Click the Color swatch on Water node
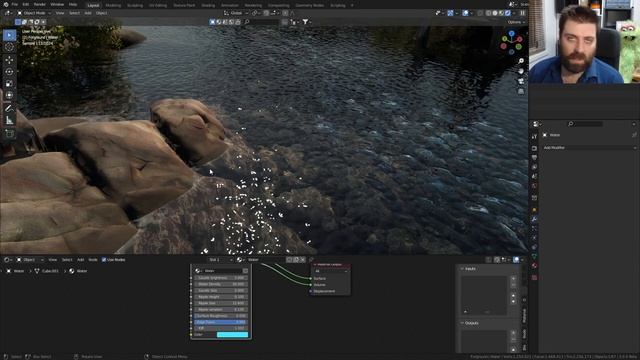The image size is (640, 360). pyautogui.click(x=233, y=335)
